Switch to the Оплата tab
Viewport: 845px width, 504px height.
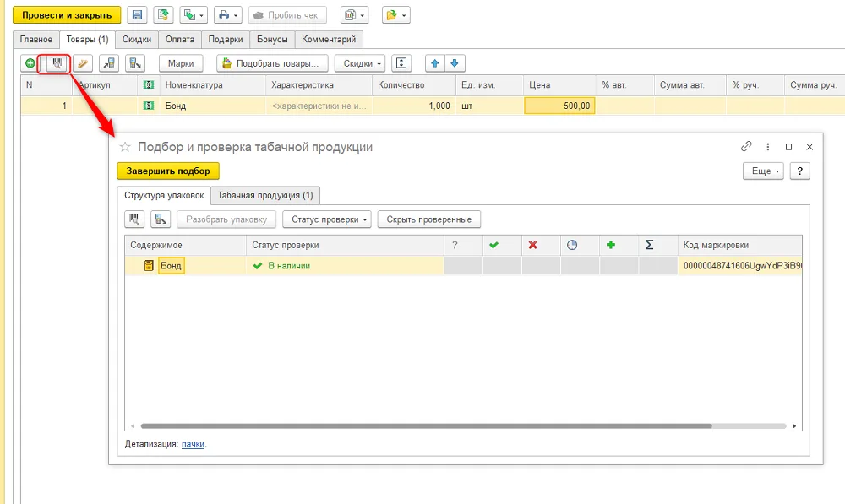pos(180,40)
